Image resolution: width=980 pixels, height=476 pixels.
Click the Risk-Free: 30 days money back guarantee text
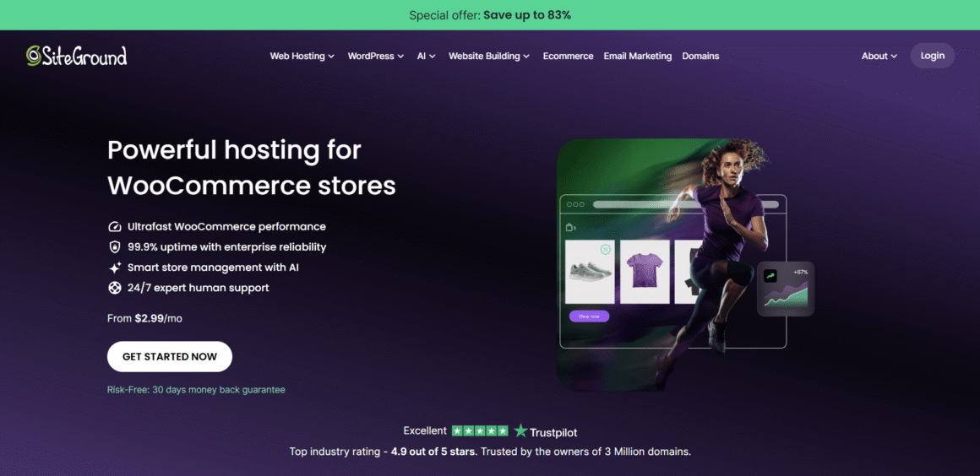tap(196, 390)
